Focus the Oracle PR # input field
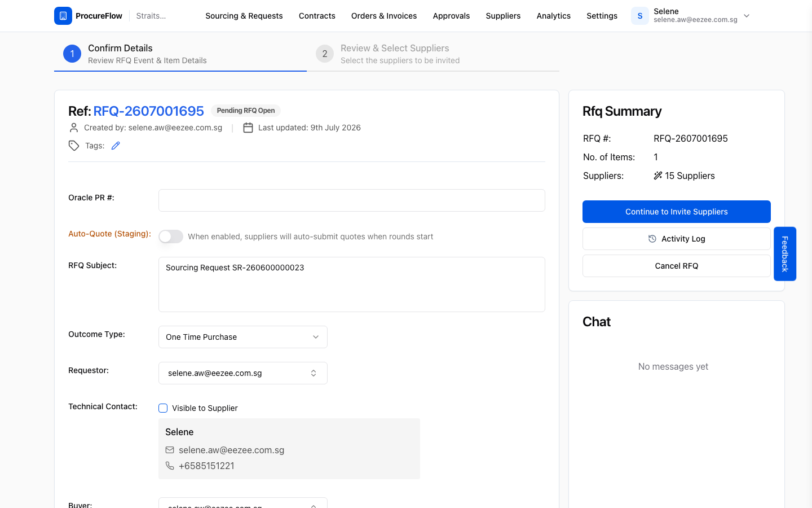 pyautogui.click(x=352, y=200)
